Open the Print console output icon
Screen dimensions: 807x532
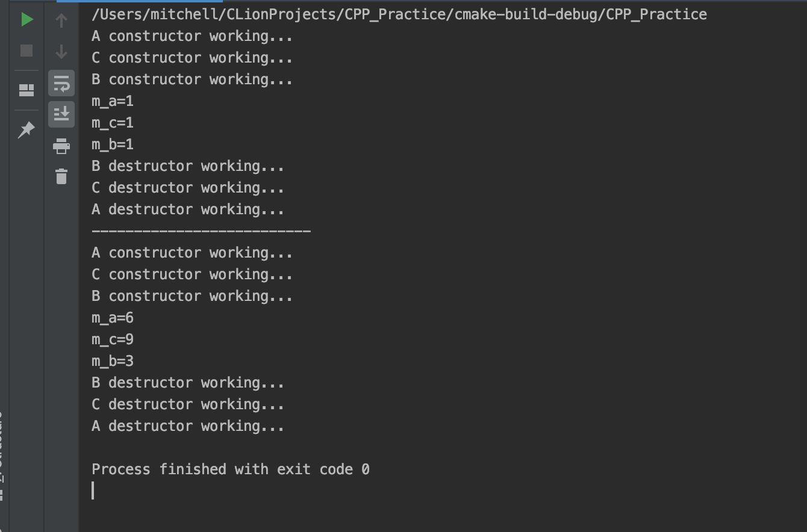pyautogui.click(x=61, y=146)
